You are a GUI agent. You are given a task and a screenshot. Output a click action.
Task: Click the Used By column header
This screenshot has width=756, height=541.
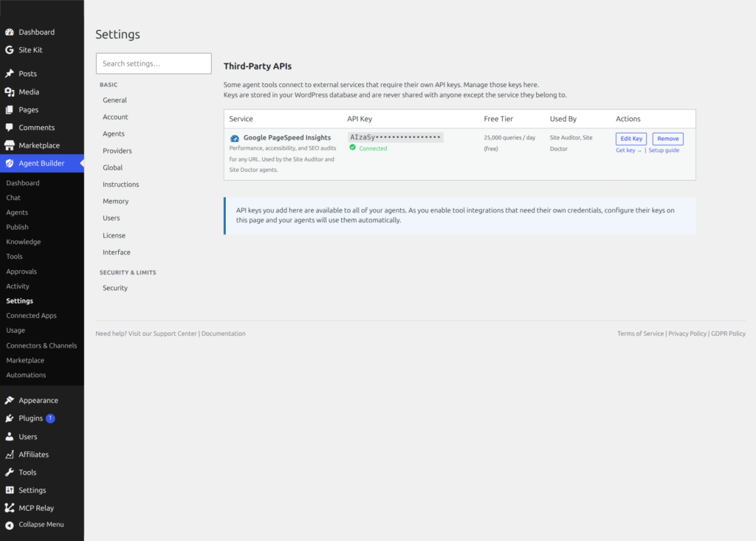coord(563,119)
